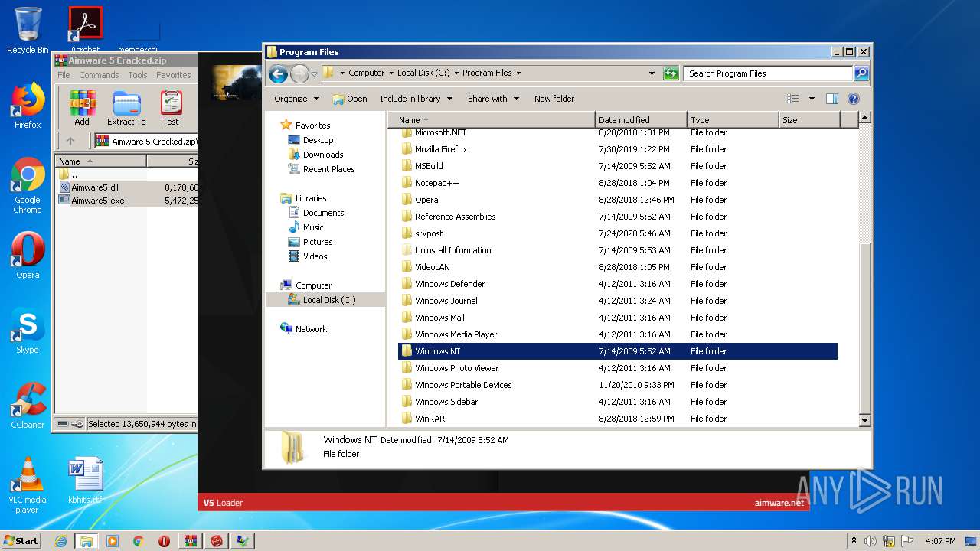Open the Organize dropdown menu
Viewport: 980px width, 551px height.
(x=296, y=99)
